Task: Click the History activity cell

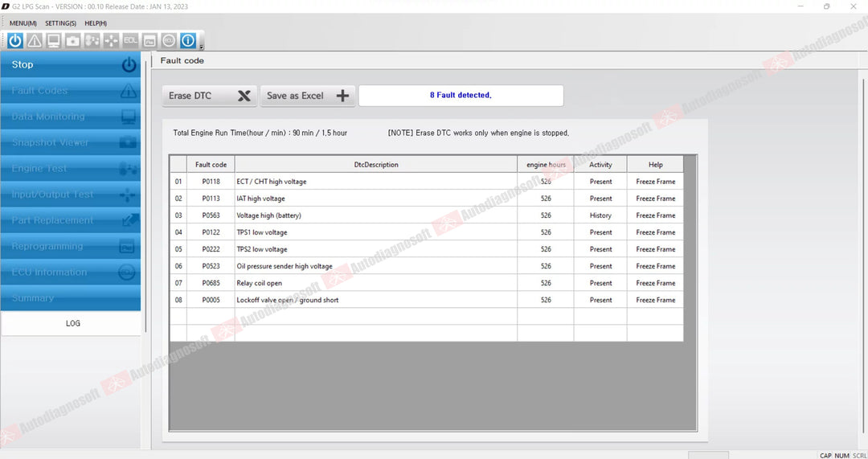Action: [600, 215]
